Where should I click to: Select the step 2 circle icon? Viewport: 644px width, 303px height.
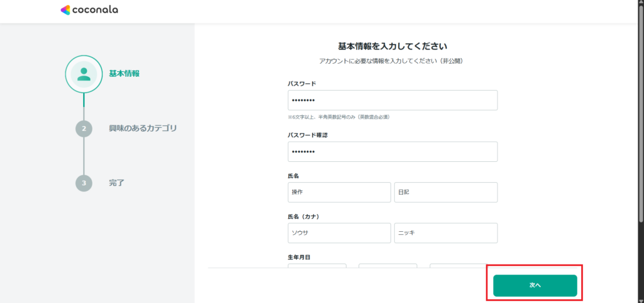pos(84,129)
